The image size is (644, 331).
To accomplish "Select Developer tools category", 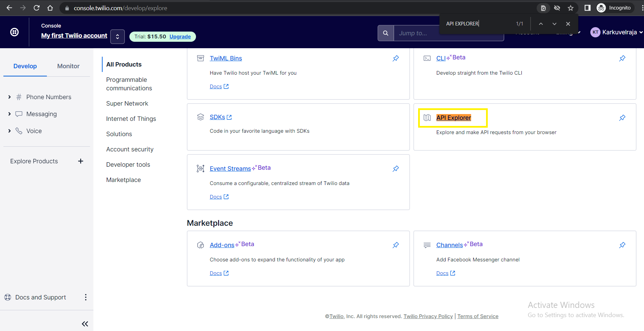I will [128, 165].
